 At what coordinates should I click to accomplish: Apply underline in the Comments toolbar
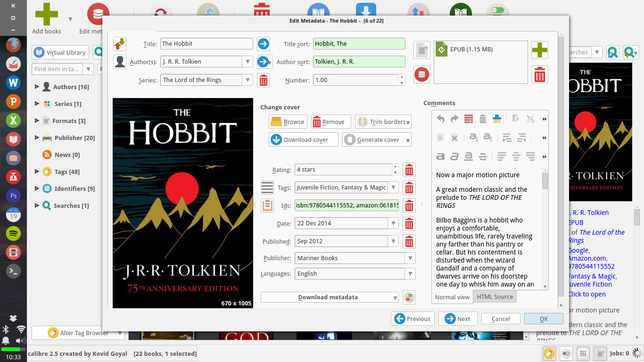[x=469, y=156]
